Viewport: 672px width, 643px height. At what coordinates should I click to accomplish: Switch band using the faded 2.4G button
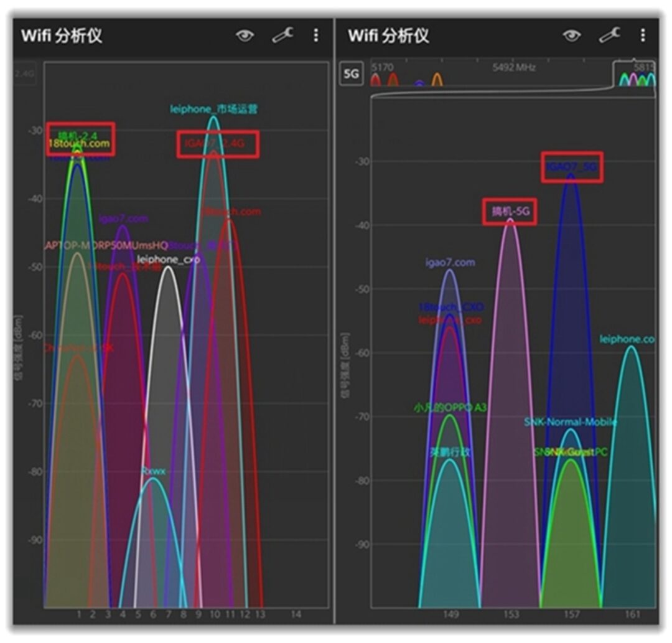tap(24, 73)
